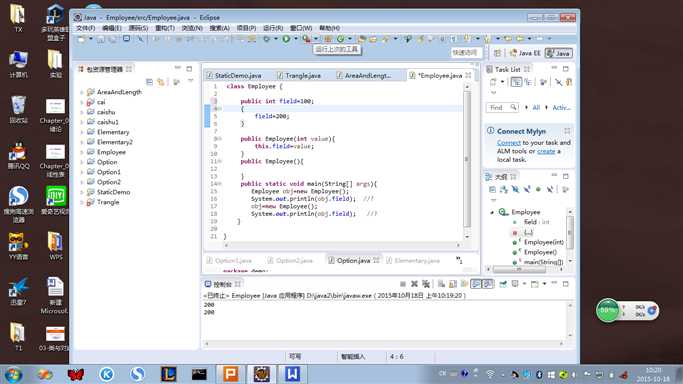Click the Clear Console icon in console toolbar
The height and width of the screenshot is (384, 683).
(441, 284)
